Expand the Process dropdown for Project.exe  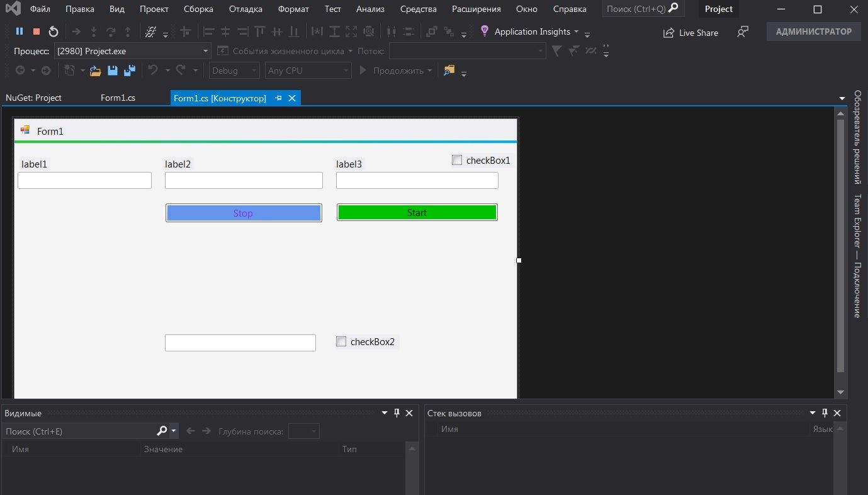click(x=206, y=51)
